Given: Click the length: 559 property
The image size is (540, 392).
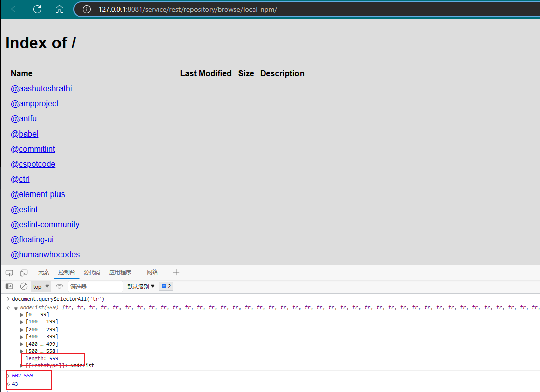Looking at the screenshot, I should coord(42,358).
